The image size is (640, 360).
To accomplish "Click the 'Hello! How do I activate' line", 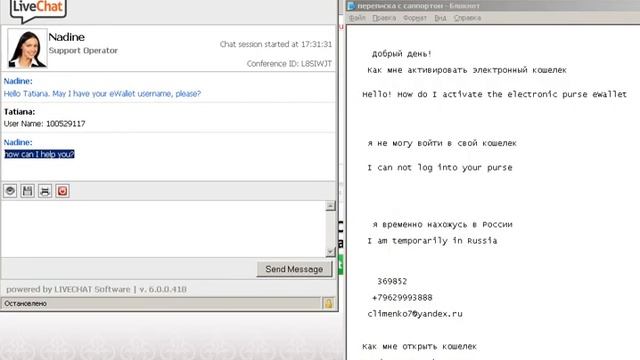I will [494, 94].
